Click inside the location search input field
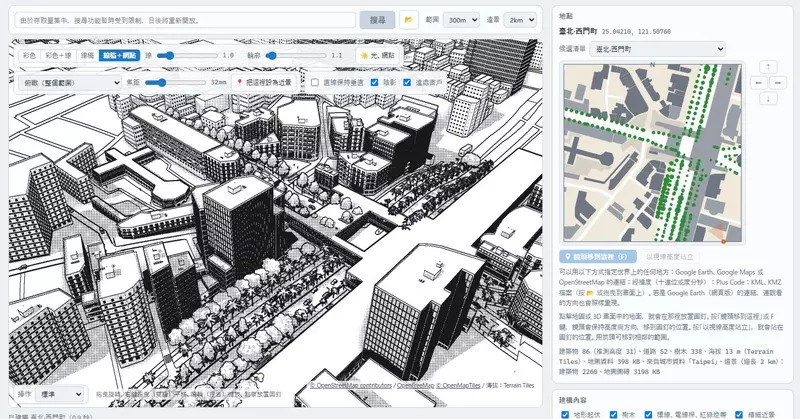Image resolution: width=800 pixels, height=419 pixels. point(185,20)
